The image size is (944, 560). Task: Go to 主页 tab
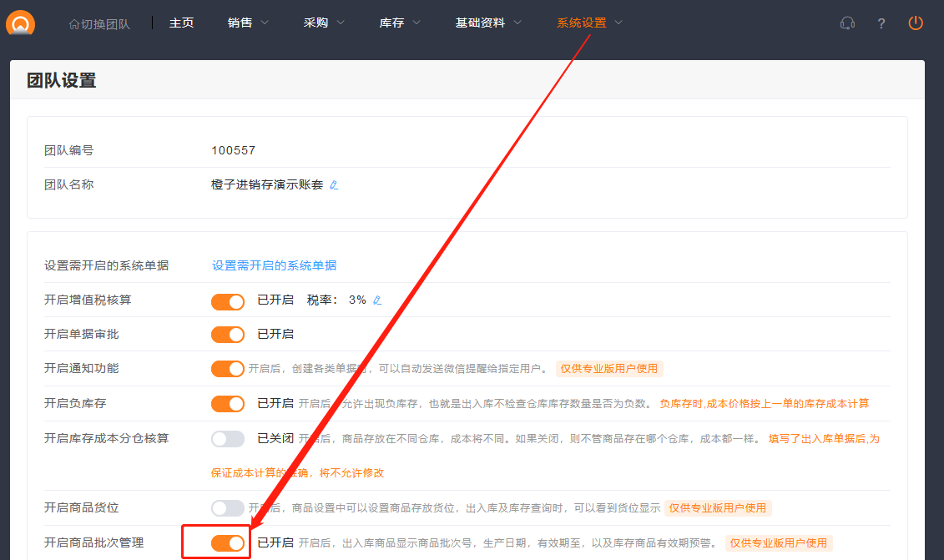click(x=181, y=23)
